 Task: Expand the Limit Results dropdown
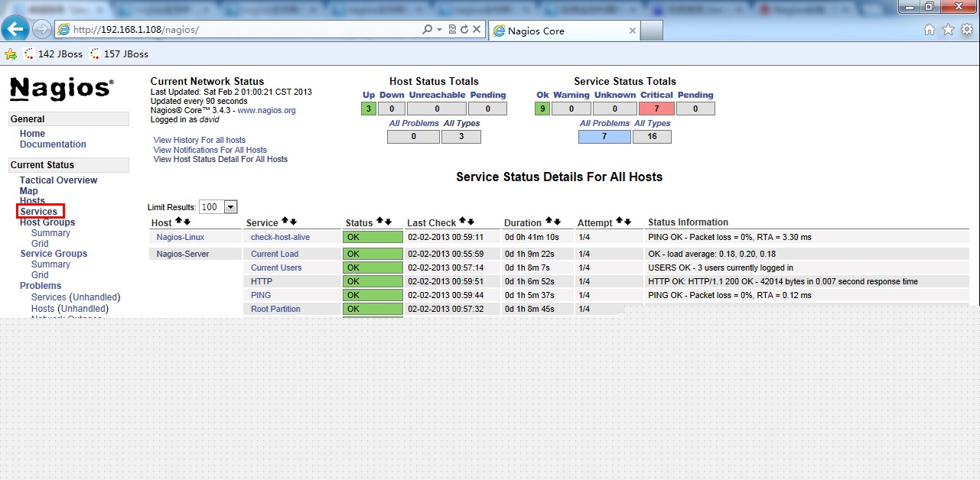[x=230, y=207]
